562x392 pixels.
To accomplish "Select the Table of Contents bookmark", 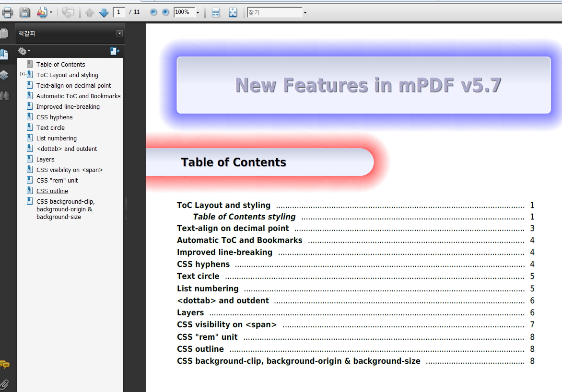I will tap(60, 65).
